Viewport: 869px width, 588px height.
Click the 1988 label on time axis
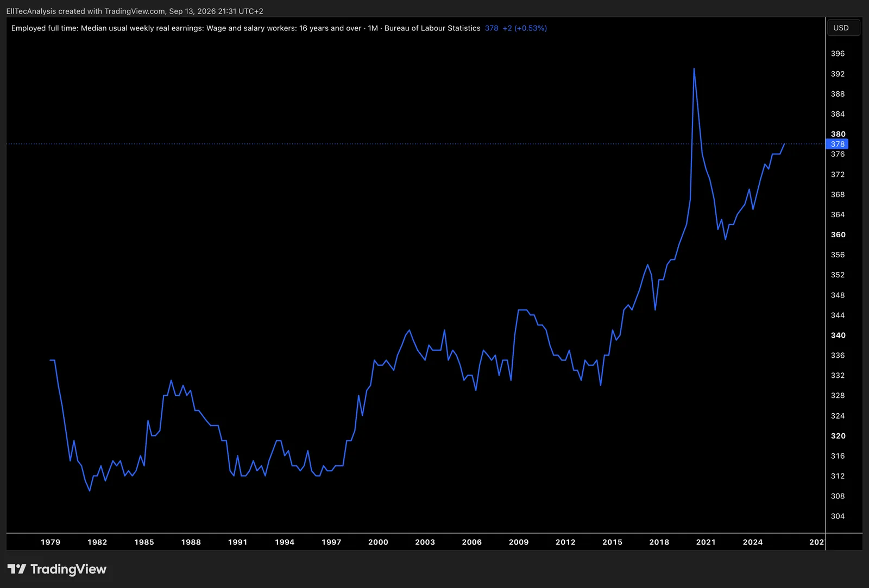(191, 542)
